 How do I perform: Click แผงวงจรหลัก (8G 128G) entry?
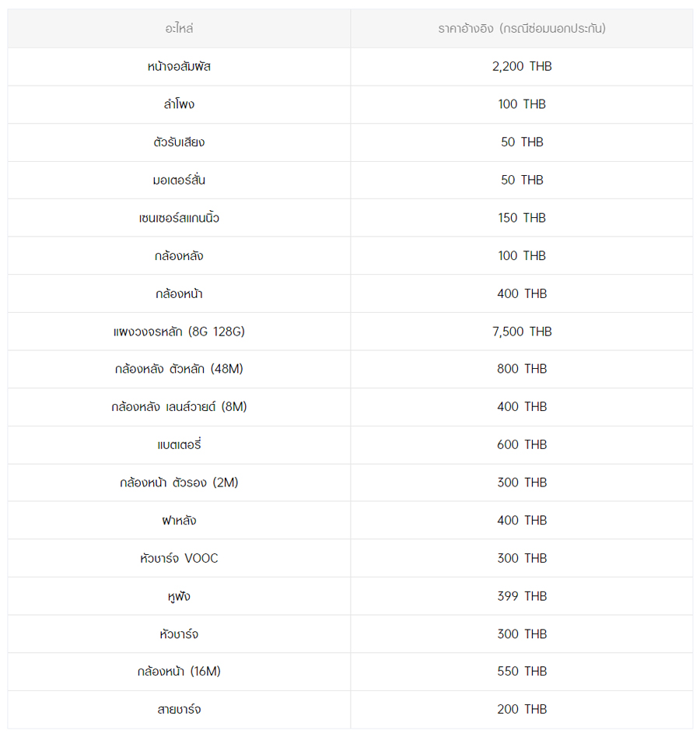(x=179, y=332)
